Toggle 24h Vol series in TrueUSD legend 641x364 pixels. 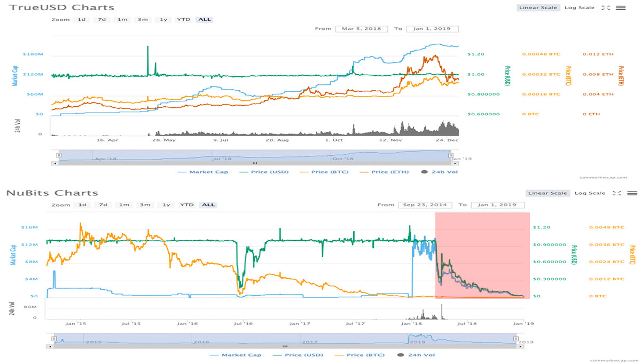tap(440, 172)
